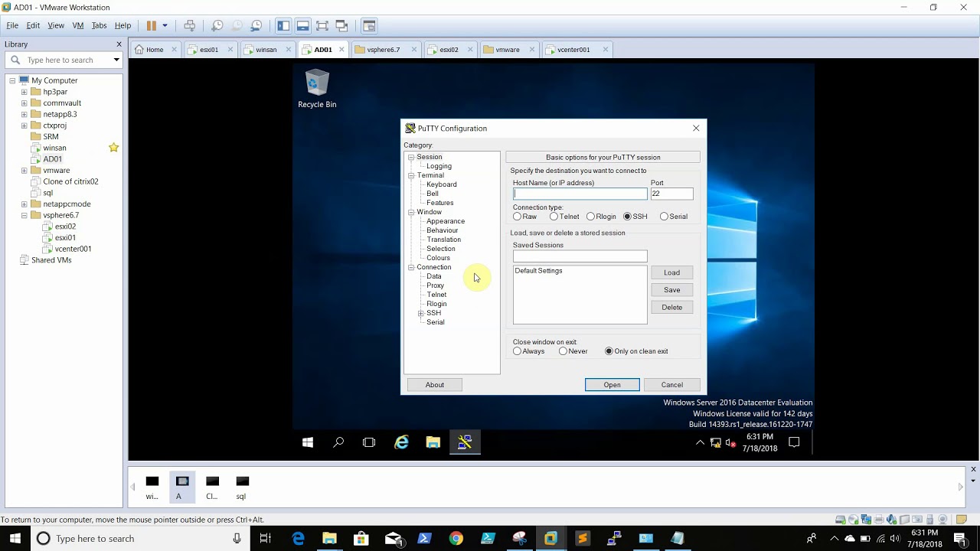Click the VMware Workstation host taskbar icon
Image resolution: width=980 pixels, height=551 pixels.
[550, 539]
